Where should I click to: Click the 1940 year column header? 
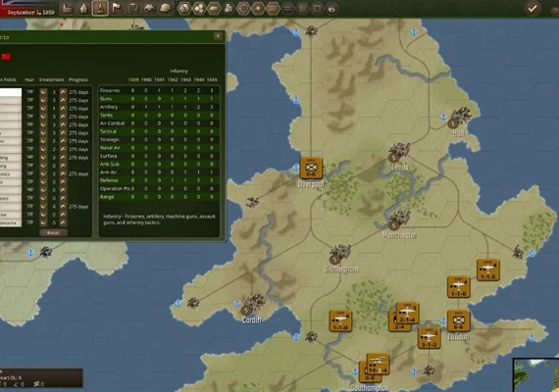click(x=146, y=79)
